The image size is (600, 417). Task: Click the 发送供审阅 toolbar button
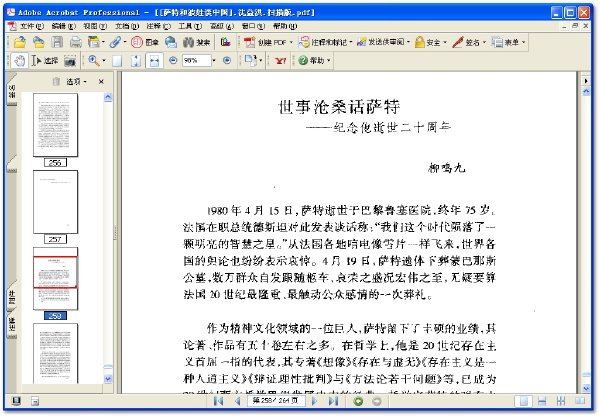click(x=383, y=42)
